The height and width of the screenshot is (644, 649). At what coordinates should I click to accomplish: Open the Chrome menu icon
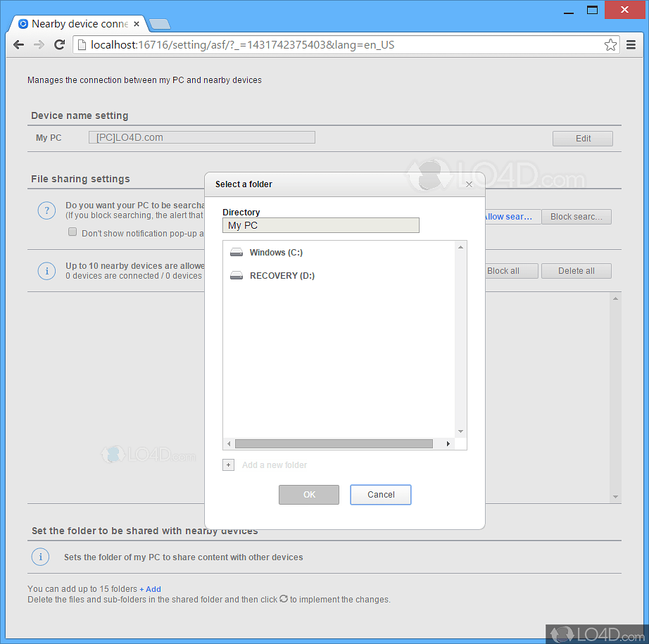coord(631,44)
